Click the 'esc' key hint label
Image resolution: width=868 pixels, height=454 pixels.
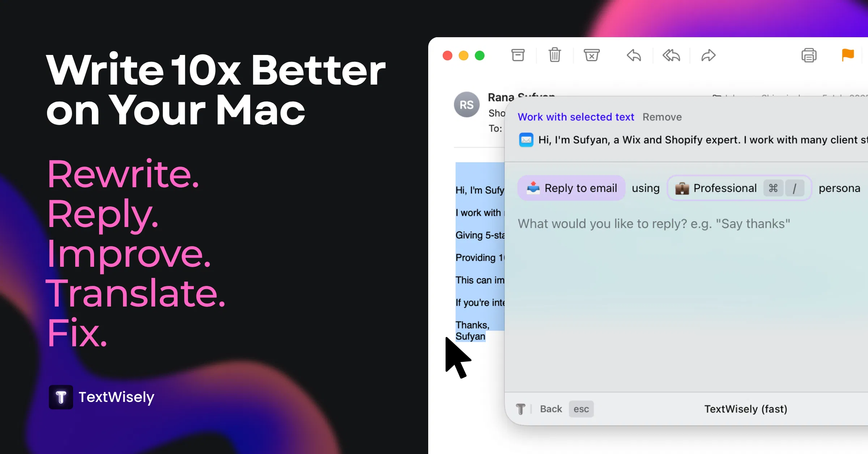pyautogui.click(x=581, y=409)
